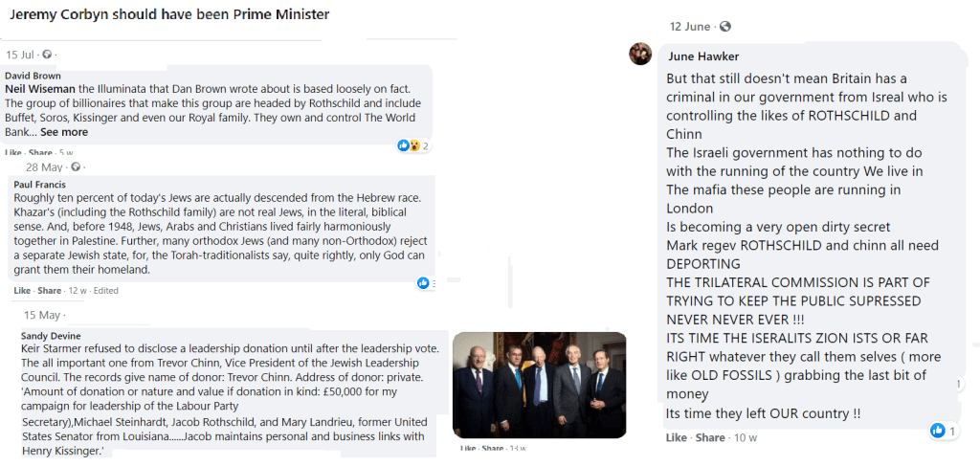Open the 12 June post timestamp
Image resolution: width=980 pixels, height=466 pixels.
[x=689, y=26]
